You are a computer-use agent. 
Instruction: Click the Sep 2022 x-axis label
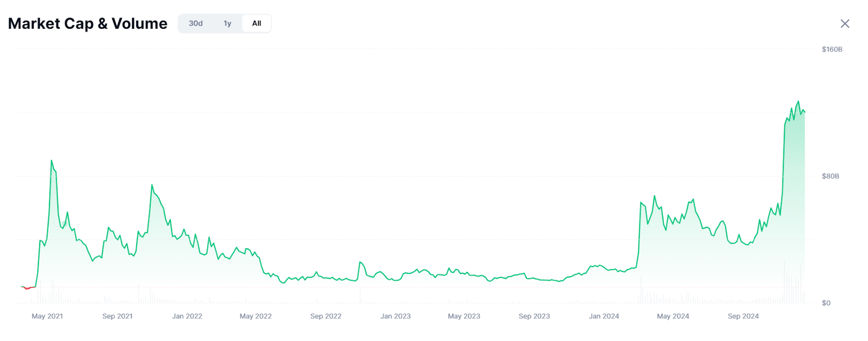(x=325, y=316)
